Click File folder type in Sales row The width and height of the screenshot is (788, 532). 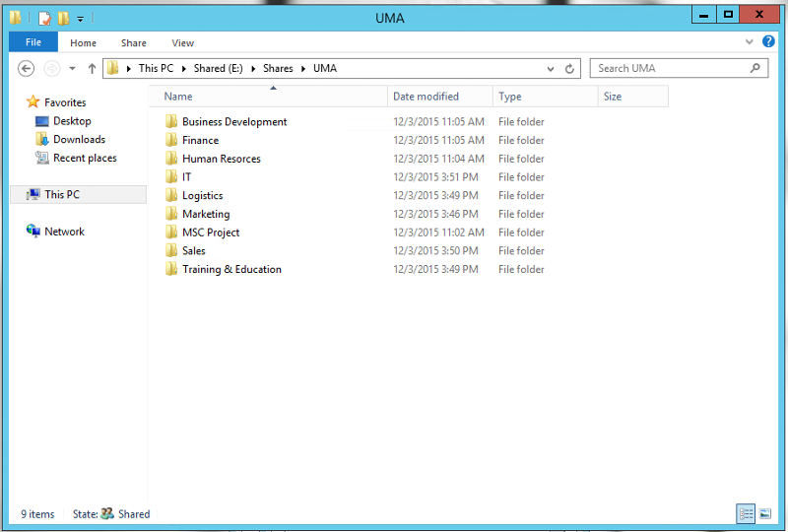(x=521, y=251)
